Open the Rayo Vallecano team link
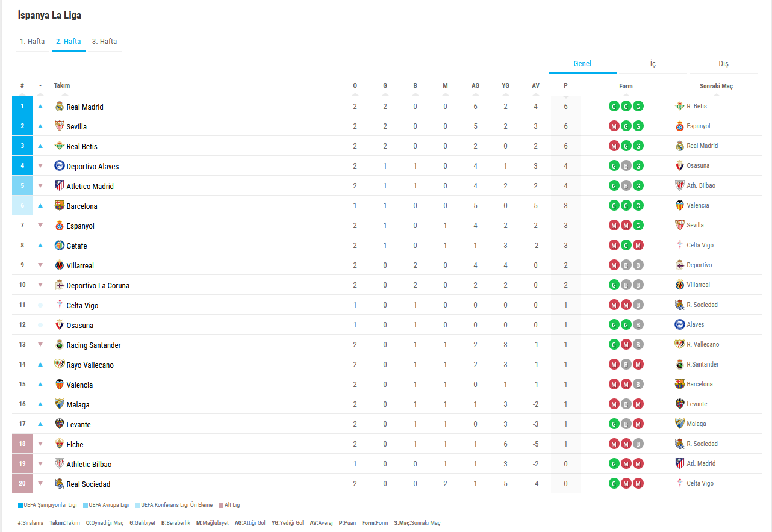The height and width of the screenshot is (532, 772). coord(90,365)
